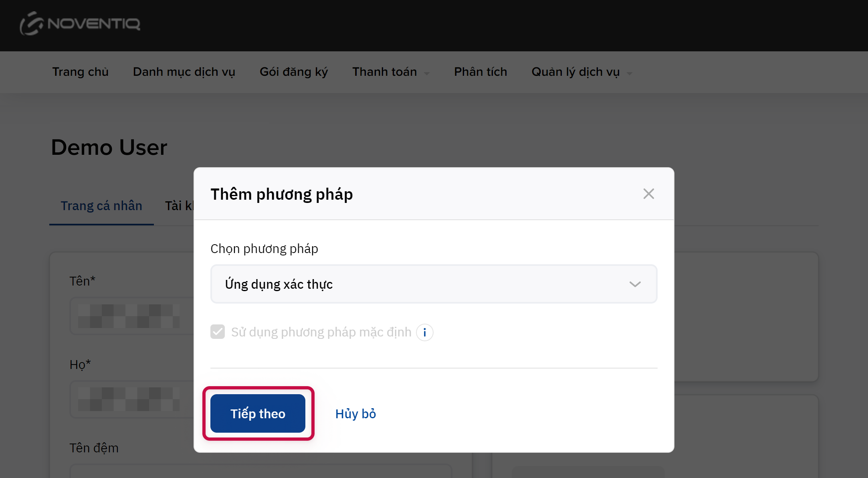
Task: Open Trang chủ in navigation bar
Action: point(80,72)
